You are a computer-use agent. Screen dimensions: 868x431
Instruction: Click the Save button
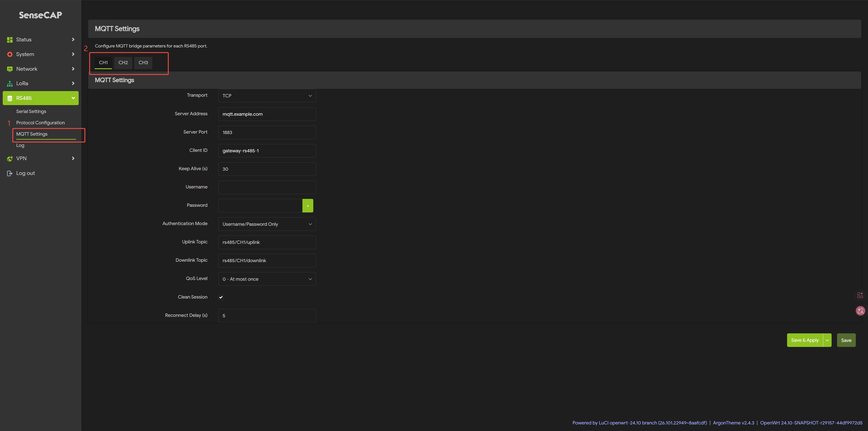click(x=846, y=340)
